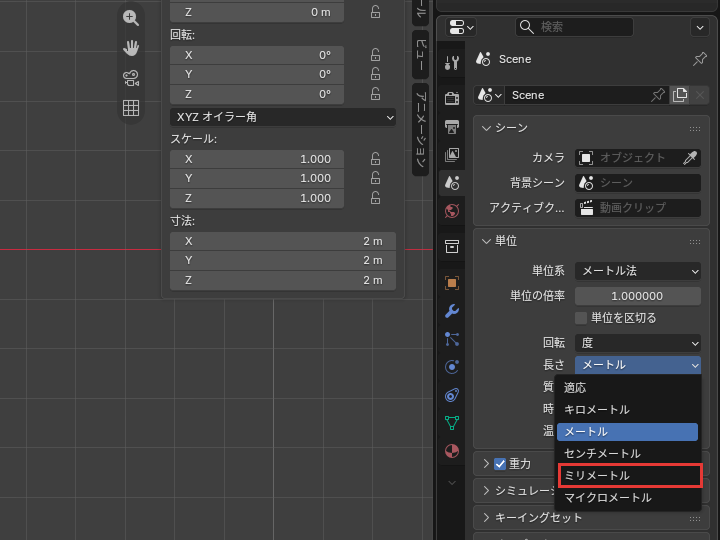Toggle fake user pin on Scene field

[x=658, y=95]
